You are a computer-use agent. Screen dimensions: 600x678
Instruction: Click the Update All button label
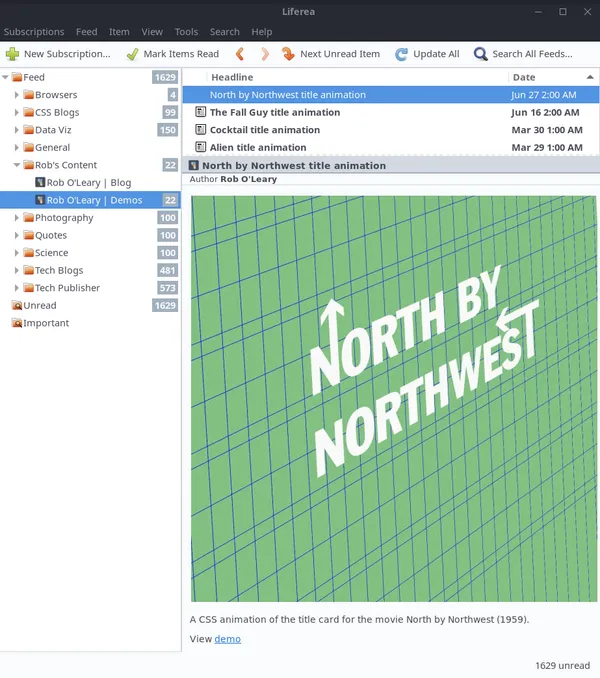[x=436, y=54]
